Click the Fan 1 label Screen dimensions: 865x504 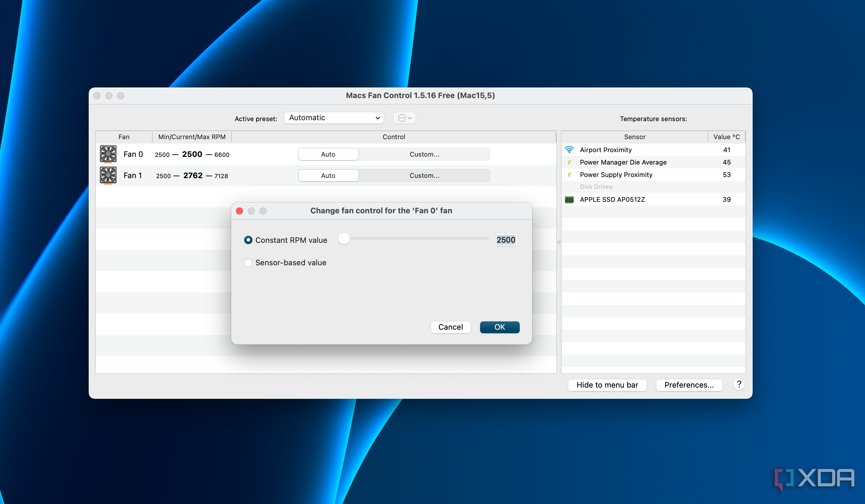[132, 175]
